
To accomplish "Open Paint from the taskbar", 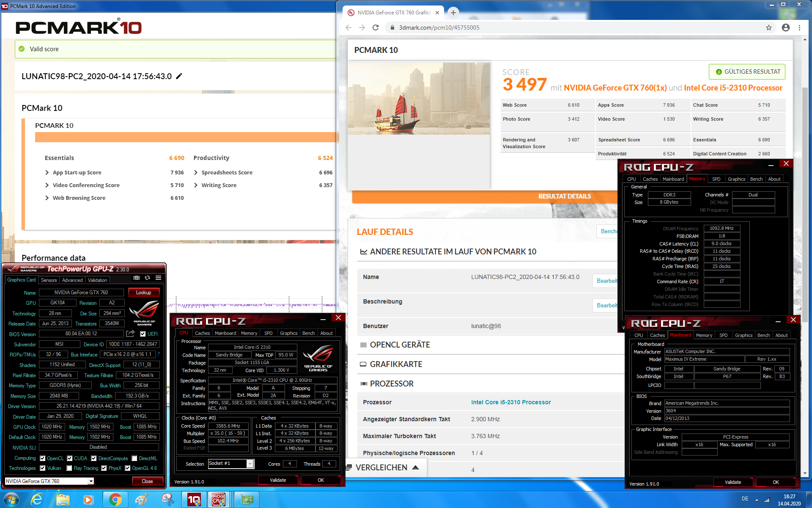I will click(x=141, y=500).
